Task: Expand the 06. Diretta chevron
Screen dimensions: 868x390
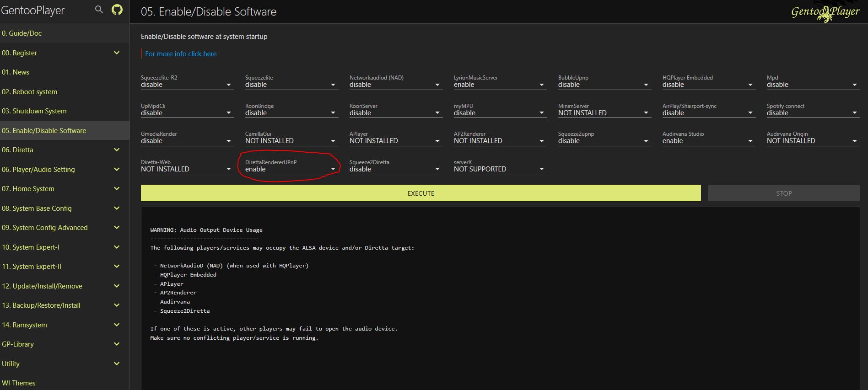Action: point(117,150)
